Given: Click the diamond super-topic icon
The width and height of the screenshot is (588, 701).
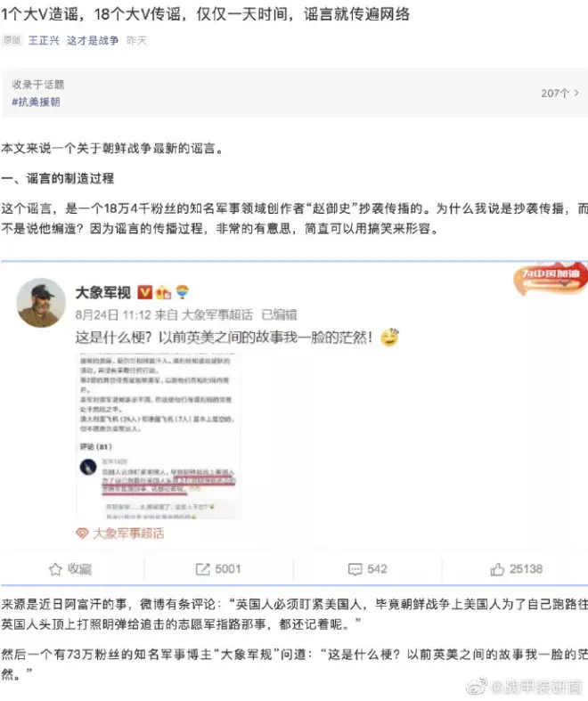Looking at the screenshot, I should tap(82, 534).
